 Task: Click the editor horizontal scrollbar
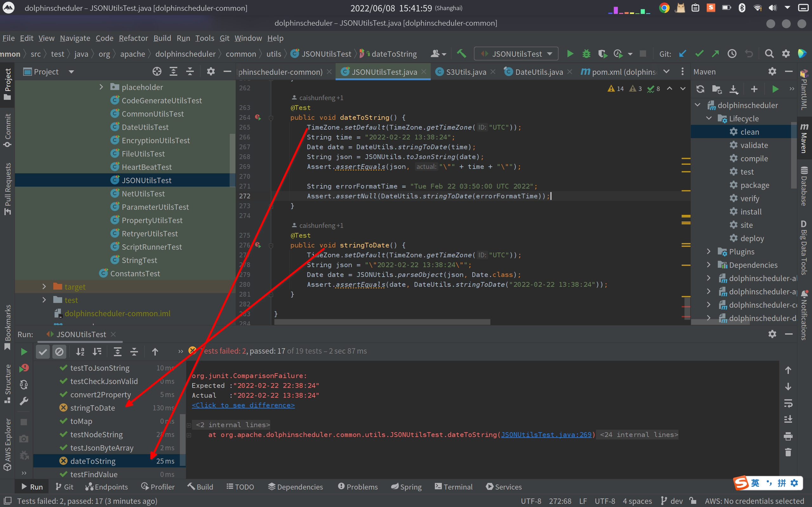tap(382, 322)
